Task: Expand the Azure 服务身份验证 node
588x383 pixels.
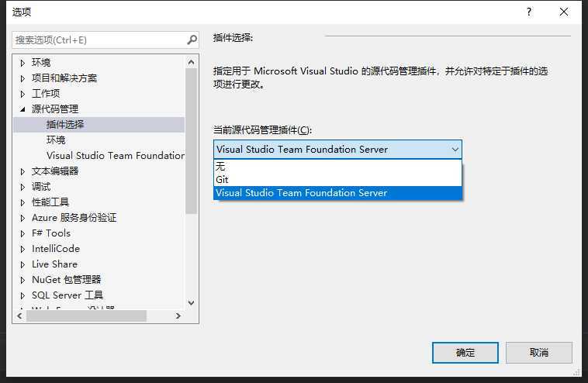Action: click(22, 218)
